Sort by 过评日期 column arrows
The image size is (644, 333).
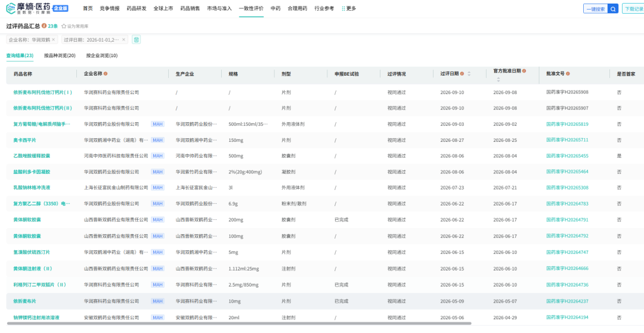tap(469, 74)
